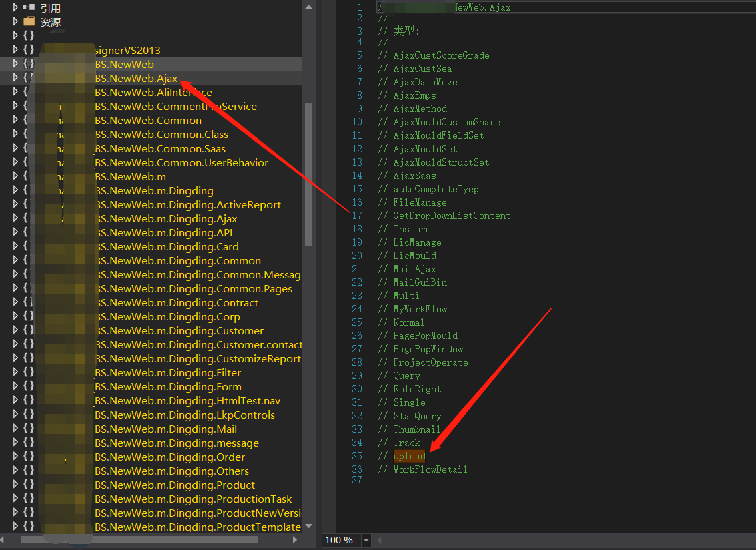This screenshot has width=756, height=550.
Task: Expand the Dingding.Corp namespace node
Action: point(15,316)
